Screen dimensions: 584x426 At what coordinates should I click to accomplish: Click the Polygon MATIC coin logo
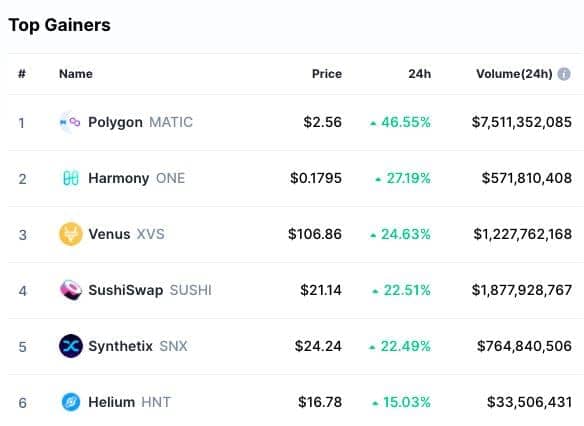click(70, 122)
